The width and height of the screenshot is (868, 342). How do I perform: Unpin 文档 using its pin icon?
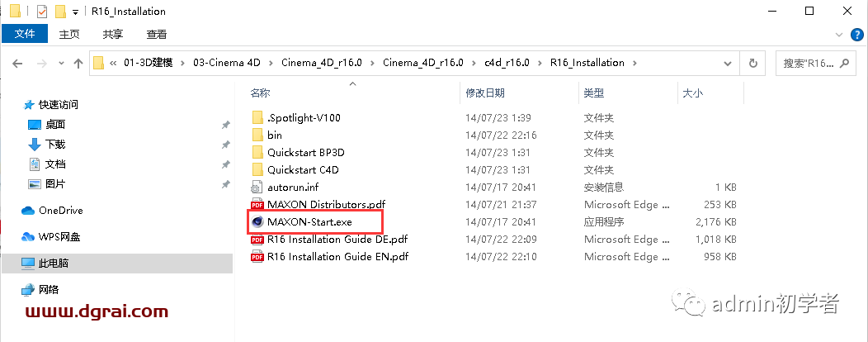click(x=225, y=164)
